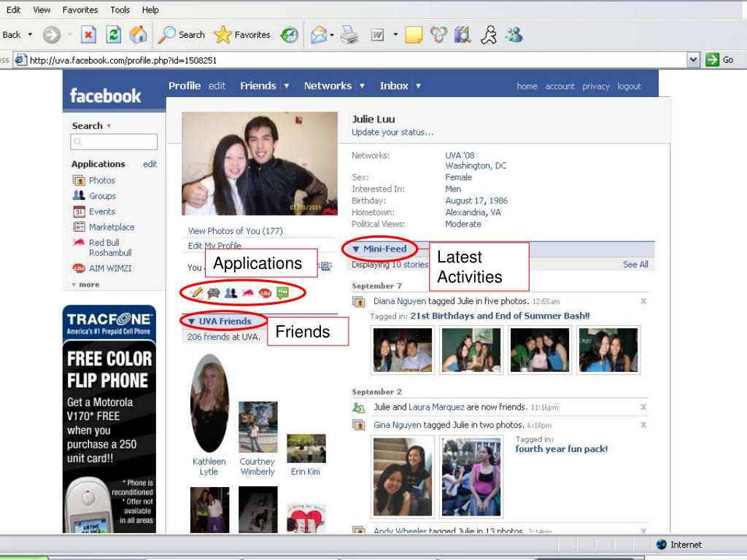
Task: Open the account link
Action: pyautogui.click(x=560, y=86)
